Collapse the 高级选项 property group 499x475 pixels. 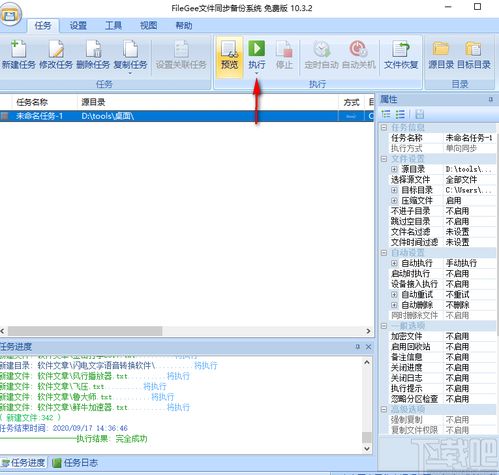[384, 409]
